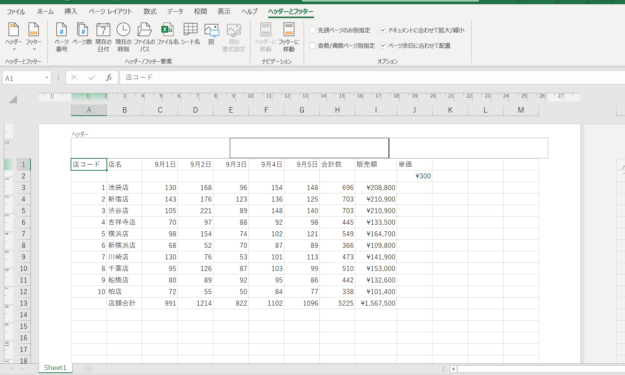Select row 13 header
The height and width of the screenshot is (375, 625).
pyautogui.click(x=23, y=303)
